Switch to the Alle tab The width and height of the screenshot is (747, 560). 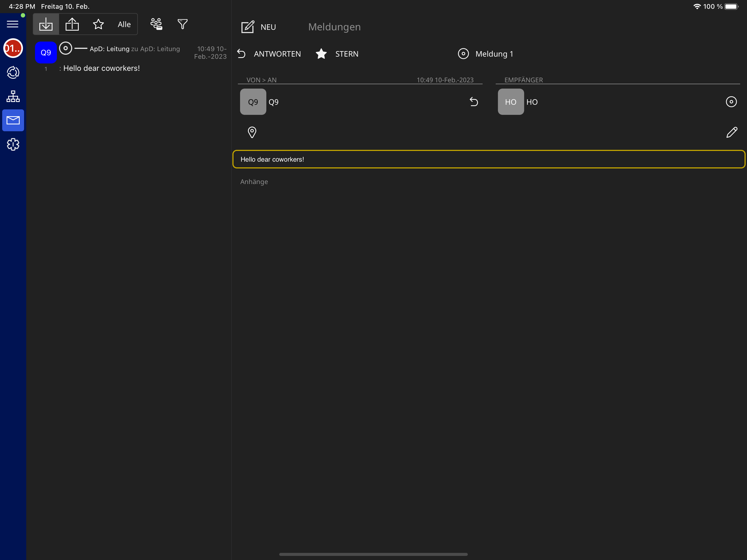point(124,24)
